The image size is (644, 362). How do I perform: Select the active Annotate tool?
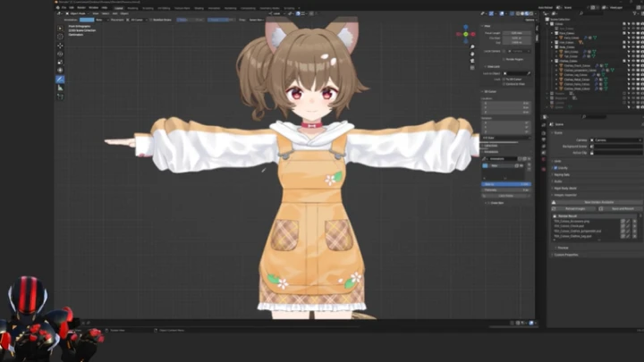pos(61,80)
